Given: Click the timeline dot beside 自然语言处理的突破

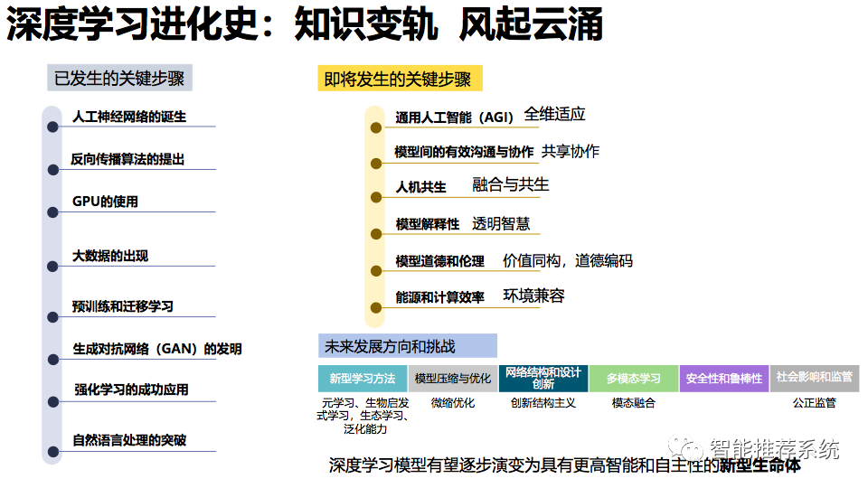Looking at the screenshot, I should [53, 452].
